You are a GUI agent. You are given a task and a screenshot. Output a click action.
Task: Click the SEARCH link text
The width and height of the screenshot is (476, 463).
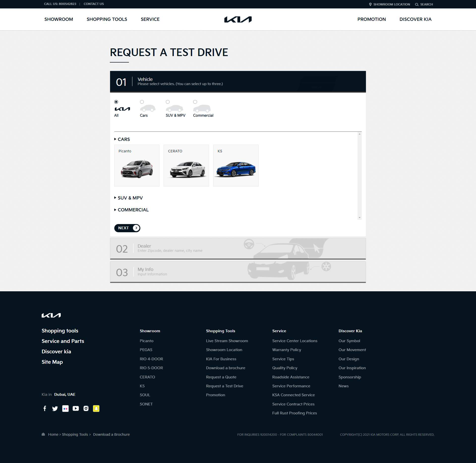[426, 4]
